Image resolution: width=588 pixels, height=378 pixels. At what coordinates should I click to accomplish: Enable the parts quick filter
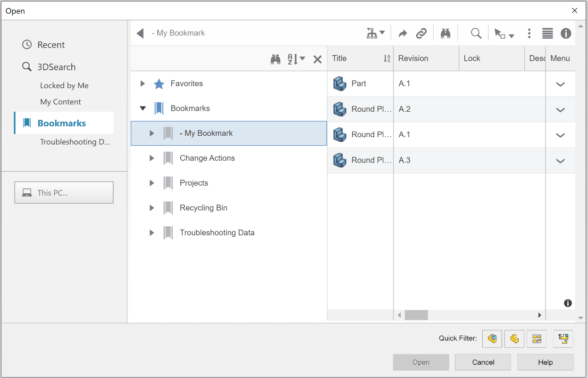click(x=514, y=338)
